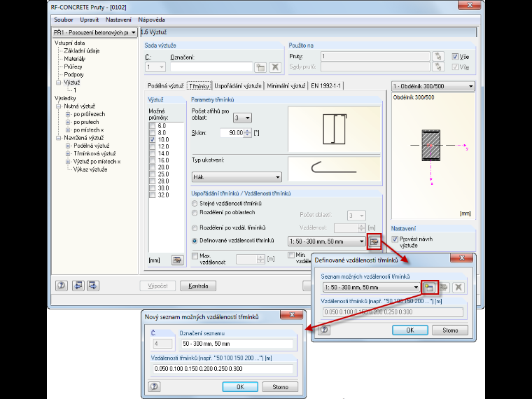Expand the po průřezech tree node
Viewport: 532px width, 399px height.
(x=68, y=114)
